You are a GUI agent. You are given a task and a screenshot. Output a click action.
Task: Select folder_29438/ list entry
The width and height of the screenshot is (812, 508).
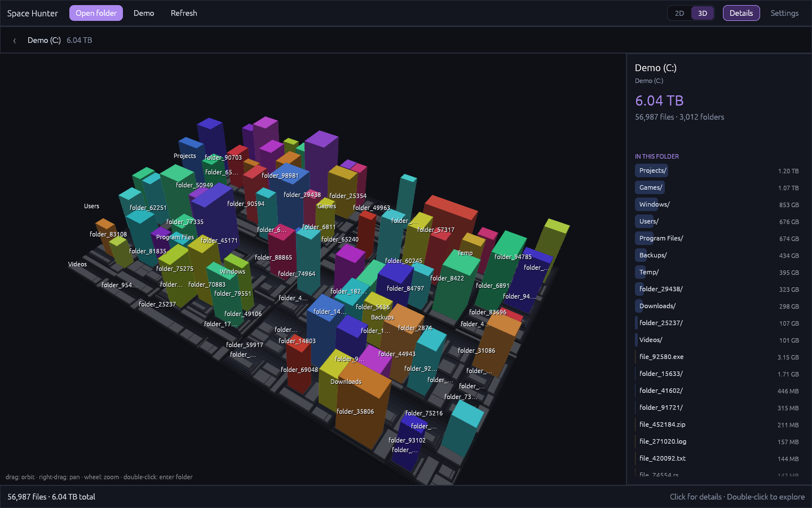point(717,289)
